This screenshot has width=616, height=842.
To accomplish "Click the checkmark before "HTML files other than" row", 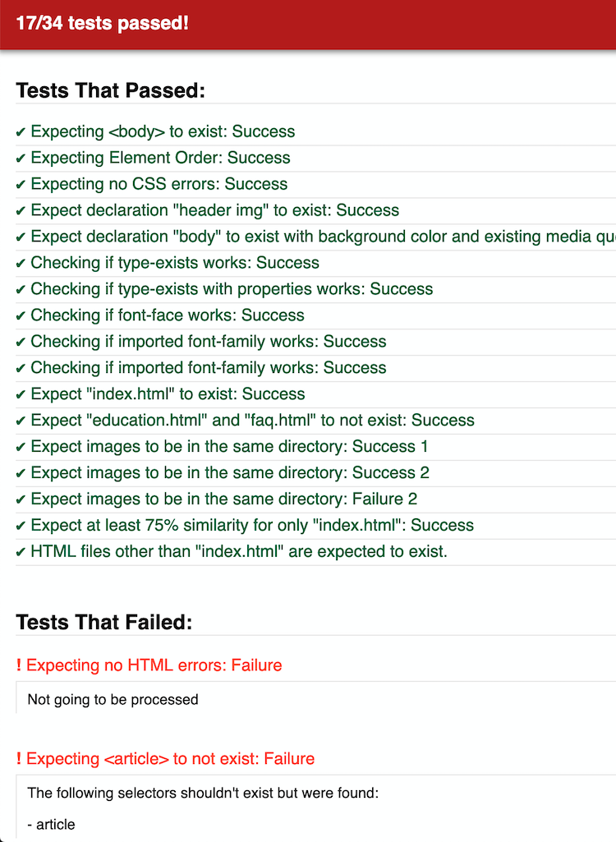I will pyautogui.click(x=21, y=553).
